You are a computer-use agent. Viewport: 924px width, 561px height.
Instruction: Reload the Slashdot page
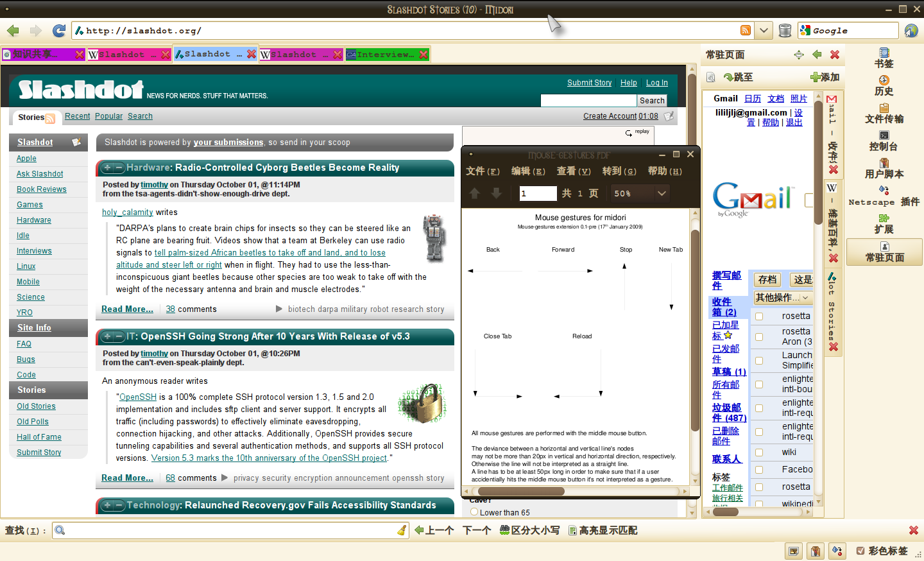(59, 30)
